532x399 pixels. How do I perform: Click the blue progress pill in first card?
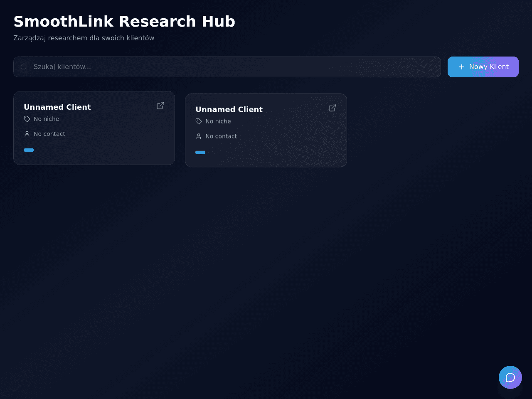(x=29, y=150)
